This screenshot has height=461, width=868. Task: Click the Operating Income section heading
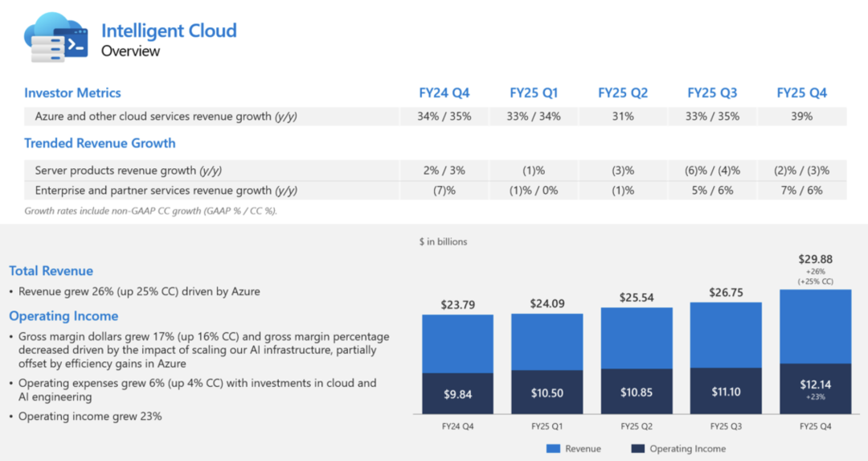63,316
